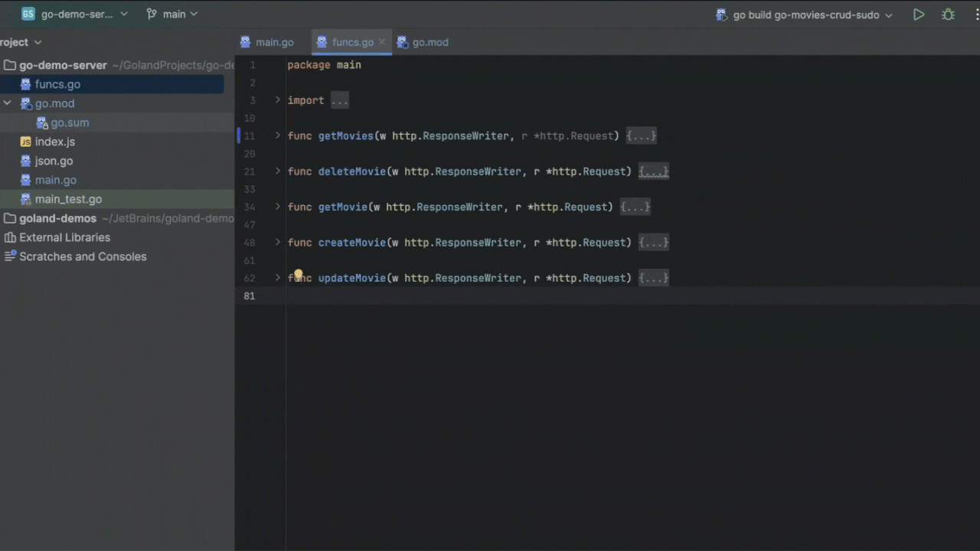Unfold the deleteMovie function body placeholder
Viewport: 980px width, 551px height.
[653, 171]
